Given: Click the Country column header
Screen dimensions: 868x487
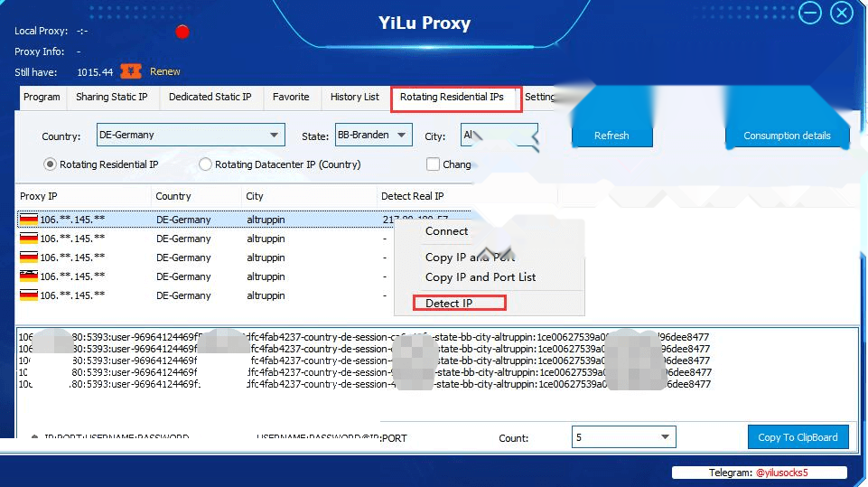Looking at the screenshot, I should tap(196, 196).
